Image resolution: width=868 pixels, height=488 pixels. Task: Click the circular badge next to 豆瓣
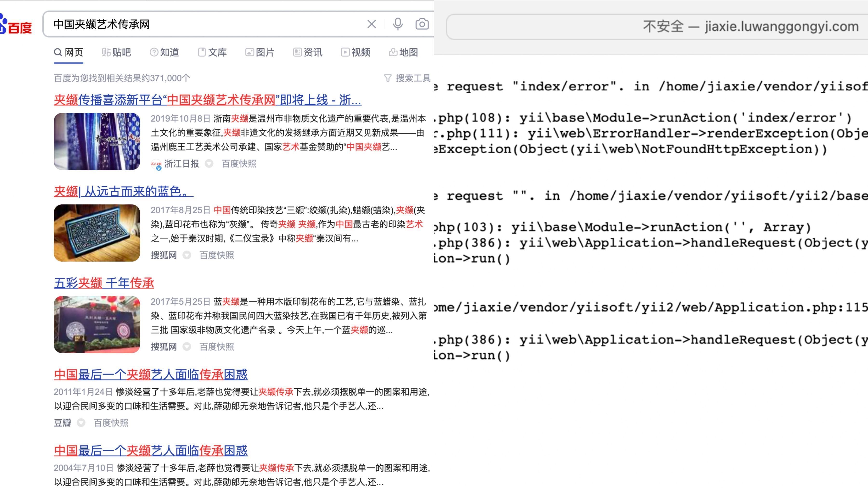[81, 423]
